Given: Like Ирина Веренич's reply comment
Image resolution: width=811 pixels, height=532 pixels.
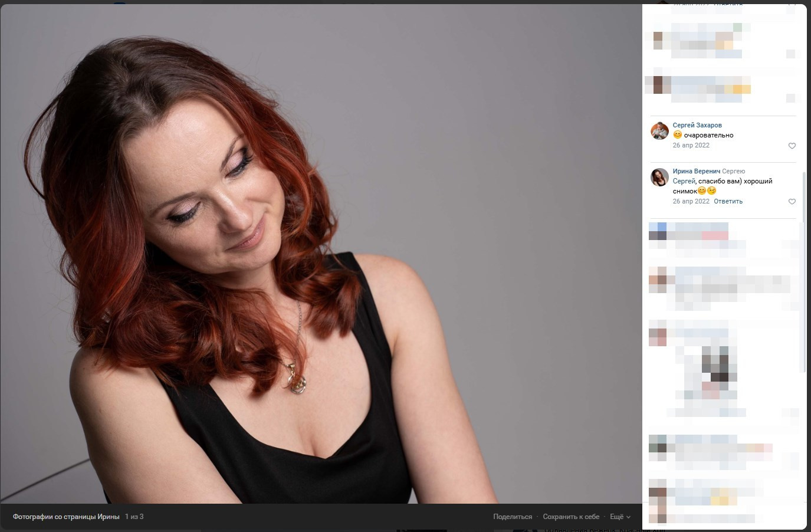Looking at the screenshot, I should pos(792,202).
